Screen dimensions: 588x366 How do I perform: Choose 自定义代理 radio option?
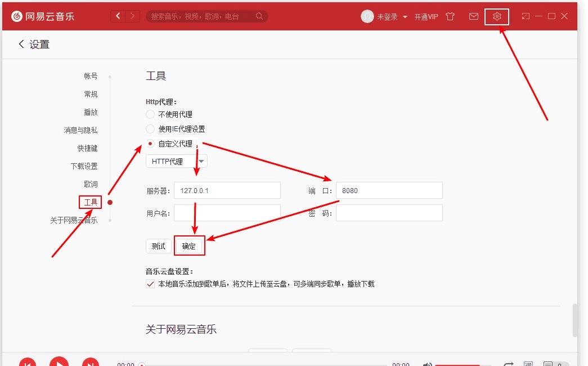(x=150, y=144)
